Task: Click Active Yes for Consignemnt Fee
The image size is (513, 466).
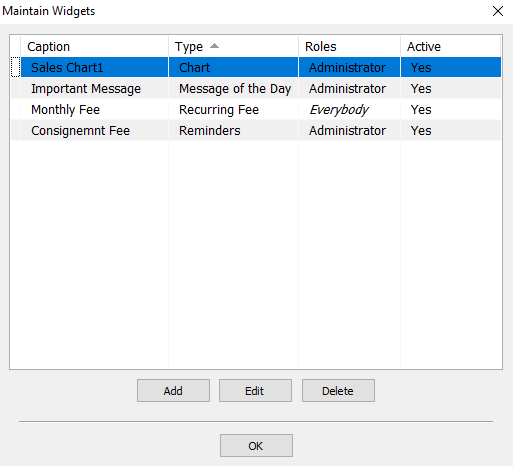Action: (451, 130)
